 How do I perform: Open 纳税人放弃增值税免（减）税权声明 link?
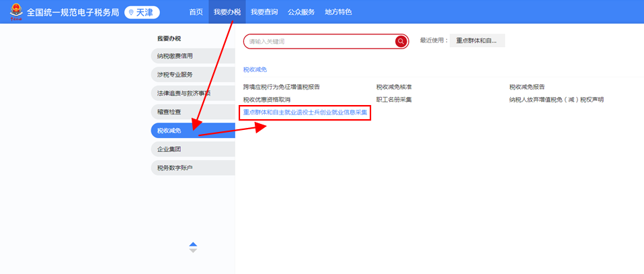(x=557, y=100)
